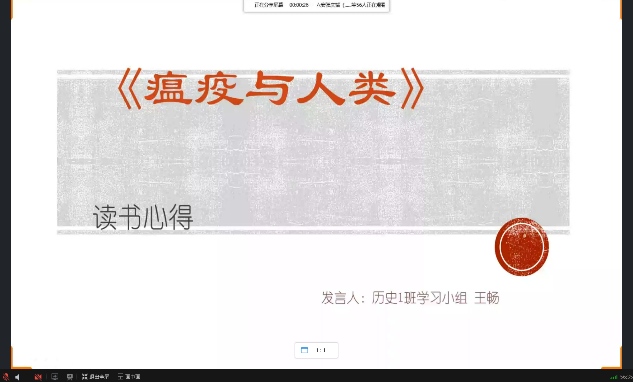633x382 pixels.
Task: Click the green network signal indicator
Action: [x=614, y=377]
